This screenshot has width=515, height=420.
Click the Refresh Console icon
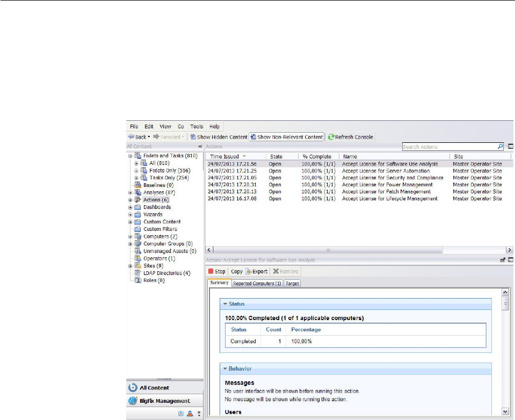pos(331,137)
